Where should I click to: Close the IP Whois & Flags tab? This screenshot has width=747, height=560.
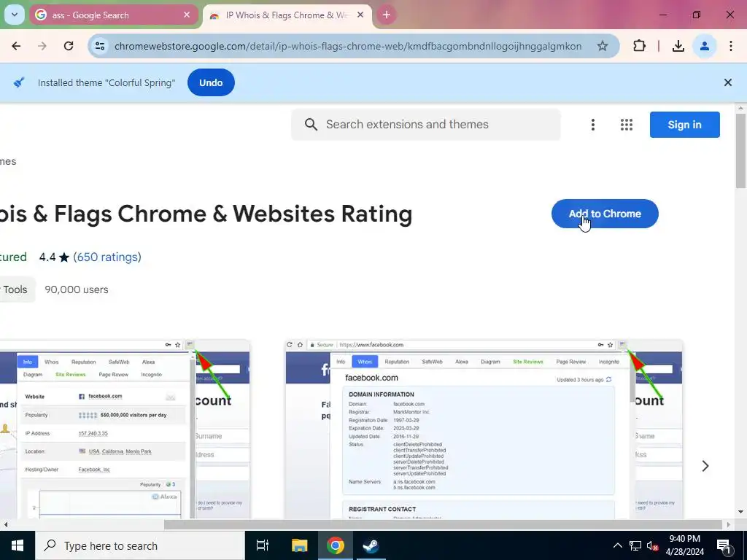pos(360,15)
